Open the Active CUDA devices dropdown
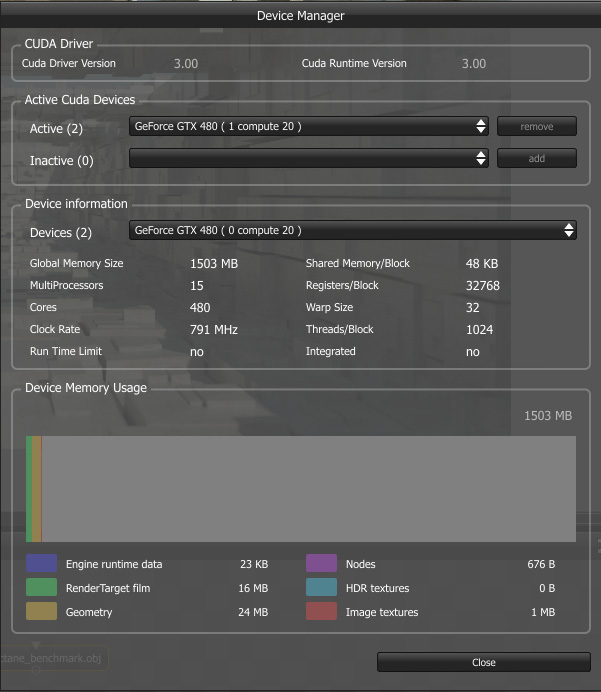Screen dimensions: 601x692 pyautogui.click(x=308, y=126)
